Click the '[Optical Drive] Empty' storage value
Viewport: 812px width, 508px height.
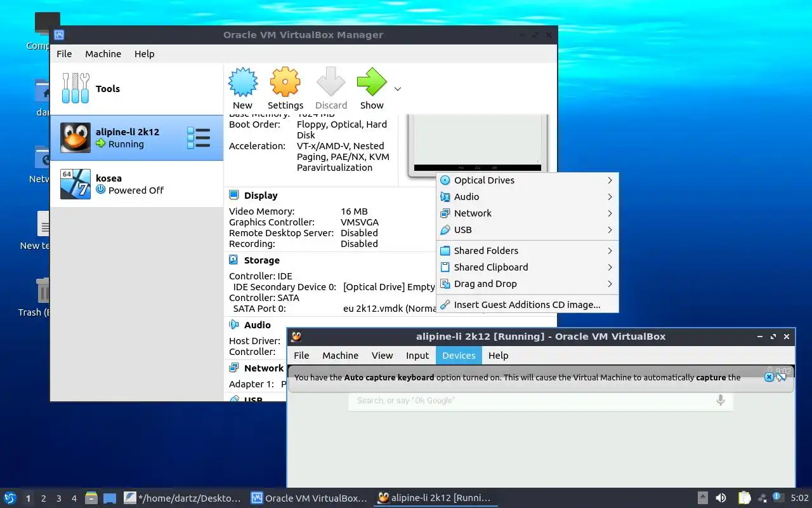(389, 287)
